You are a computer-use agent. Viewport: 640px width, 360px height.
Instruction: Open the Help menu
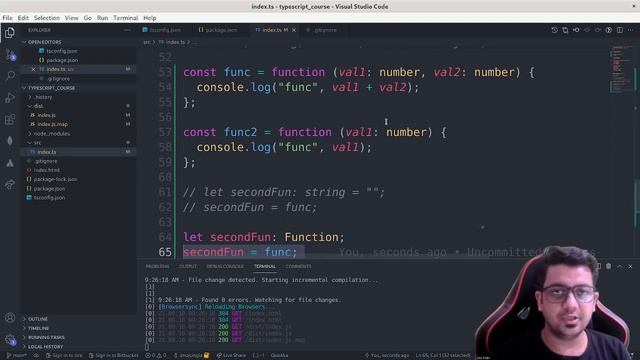tap(150, 18)
